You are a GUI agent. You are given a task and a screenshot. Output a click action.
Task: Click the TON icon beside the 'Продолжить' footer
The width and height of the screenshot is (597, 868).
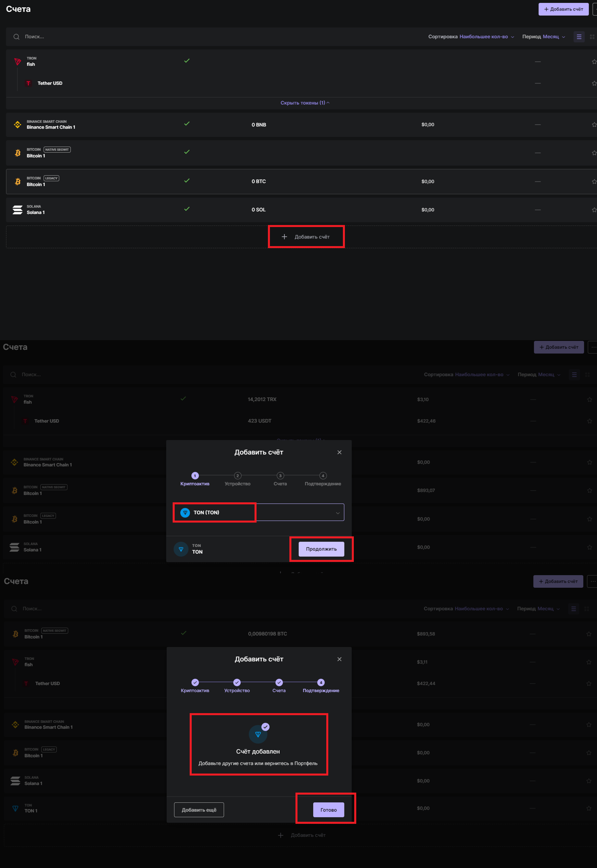(181, 549)
